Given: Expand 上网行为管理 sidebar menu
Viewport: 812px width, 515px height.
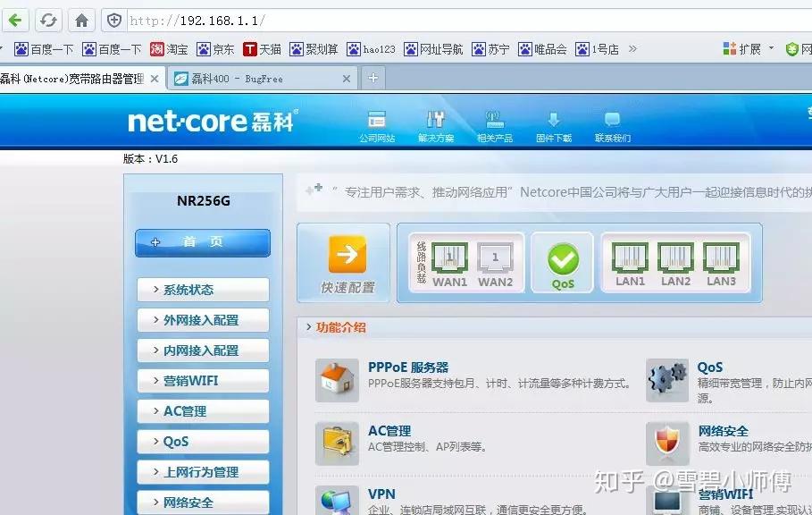Looking at the screenshot, I should pyautogui.click(x=203, y=472).
